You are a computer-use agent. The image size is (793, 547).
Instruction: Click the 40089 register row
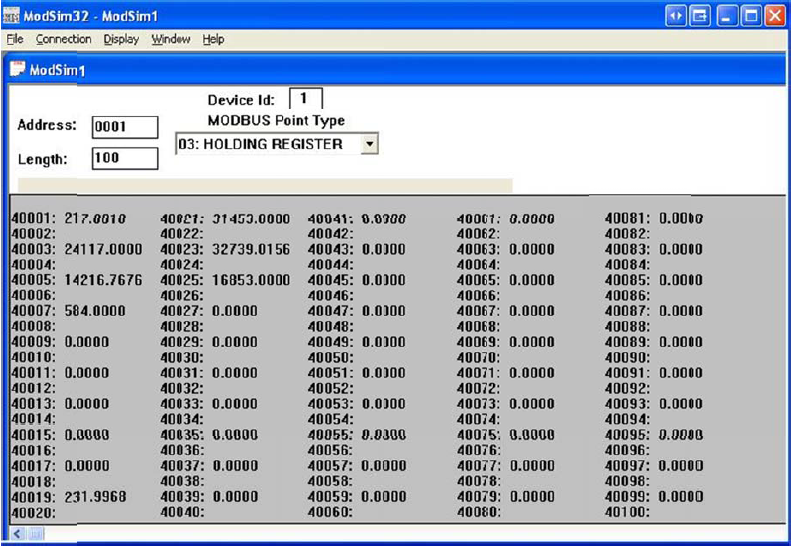click(x=654, y=342)
